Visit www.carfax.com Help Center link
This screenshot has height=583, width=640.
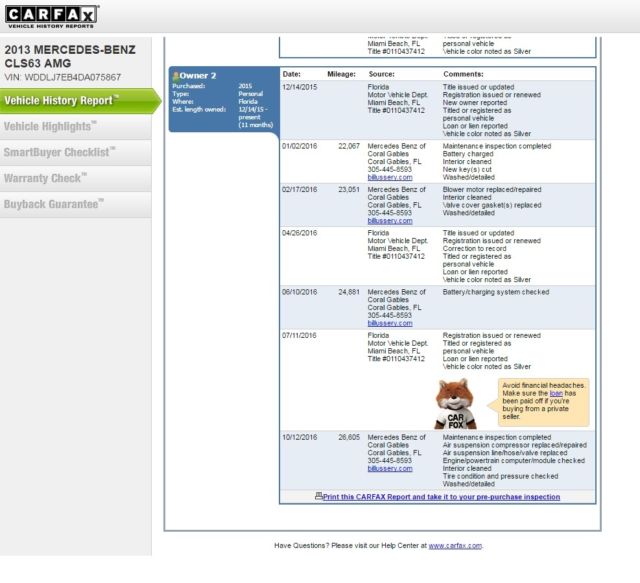point(455,546)
